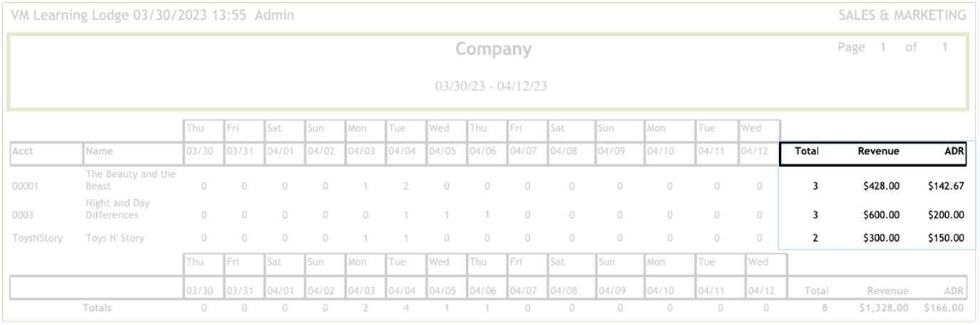Select the "Night and Day Differences" name cell
Viewport: 980px width, 325px height.
click(116, 209)
